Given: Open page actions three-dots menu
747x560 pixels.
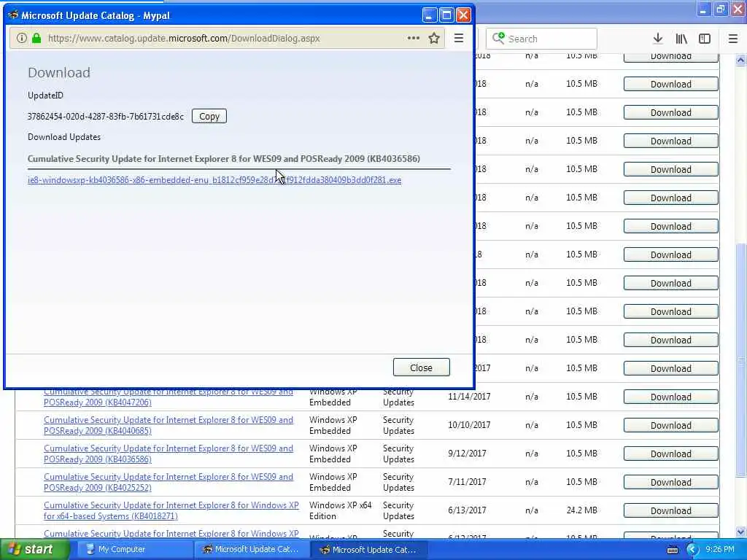Looking at the screenshot, I should point(414,38).
